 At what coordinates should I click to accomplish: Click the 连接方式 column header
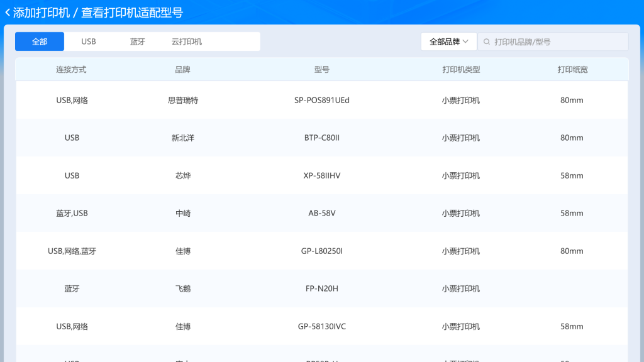pyautogui.click(x=71, y=70)
